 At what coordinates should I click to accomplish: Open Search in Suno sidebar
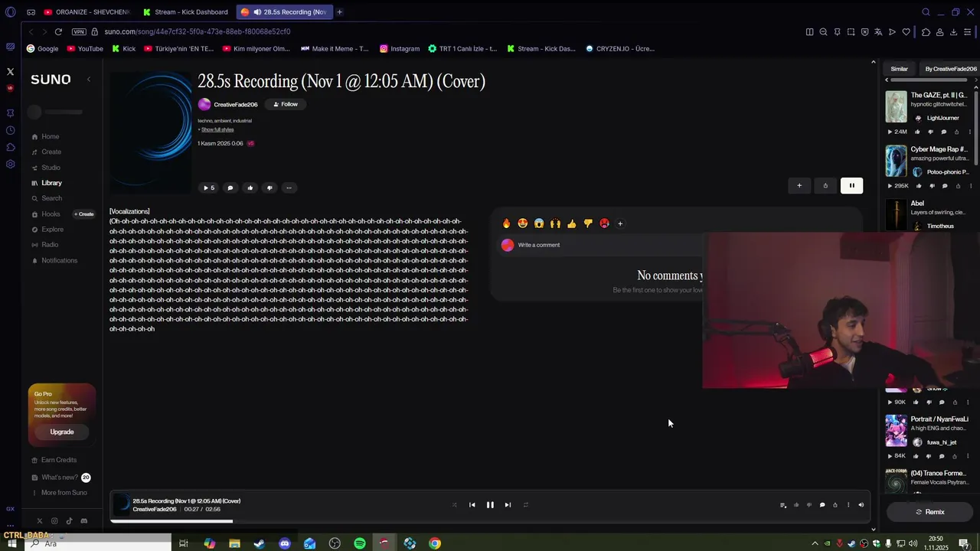51,198
